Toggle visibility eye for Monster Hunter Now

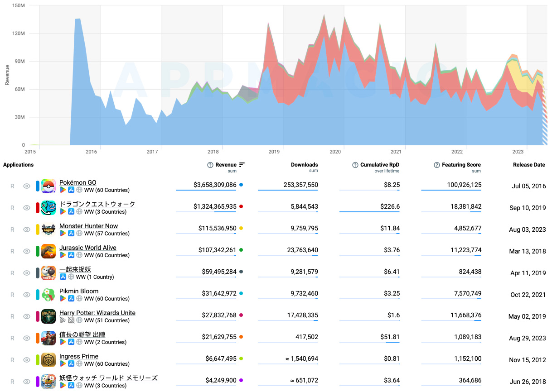pyautogui.click(x=27, y=229)
